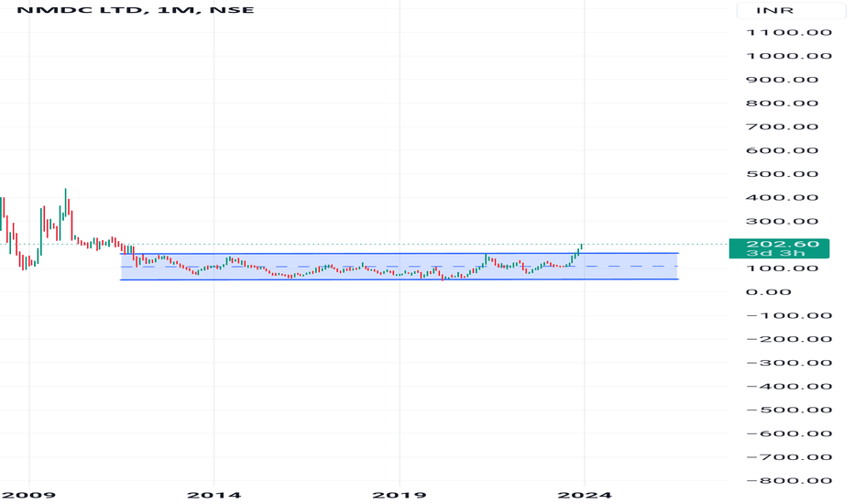Click the −300.00 price axis label

(789, 363)
